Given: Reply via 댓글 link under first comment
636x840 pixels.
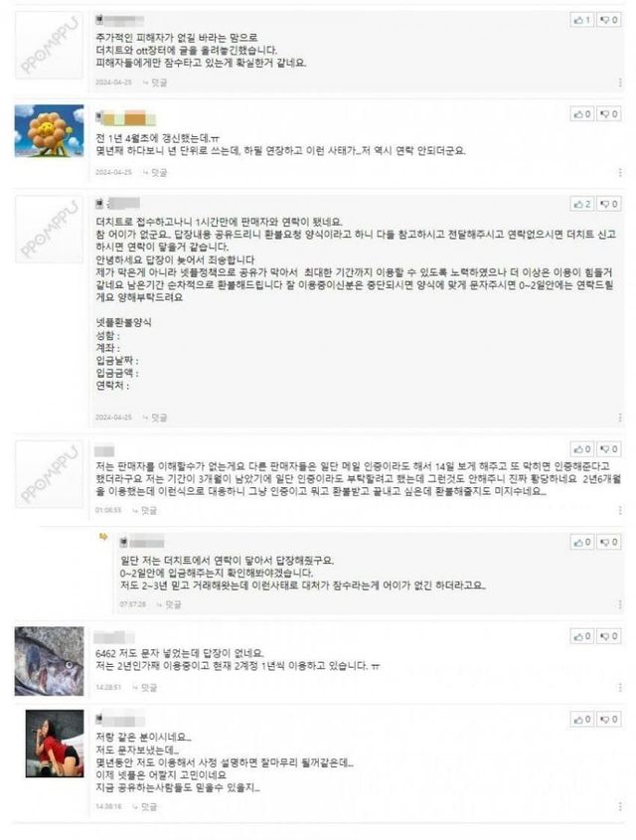Looking at the screenshot, I should click(156, 83).
